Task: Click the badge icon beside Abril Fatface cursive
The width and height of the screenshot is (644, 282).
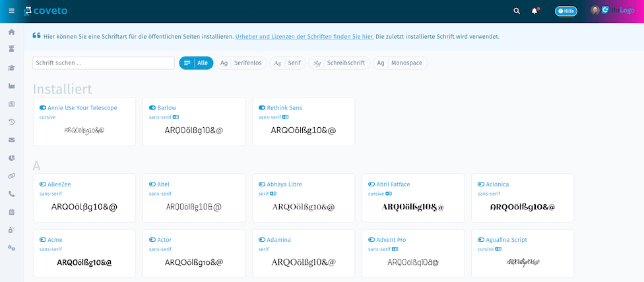Action: [389, 194]
